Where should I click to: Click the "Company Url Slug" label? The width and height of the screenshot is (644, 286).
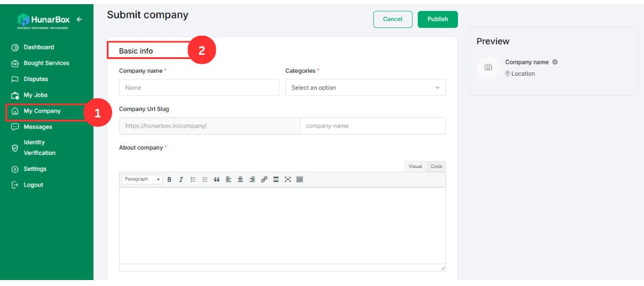[x=144, y=109]
